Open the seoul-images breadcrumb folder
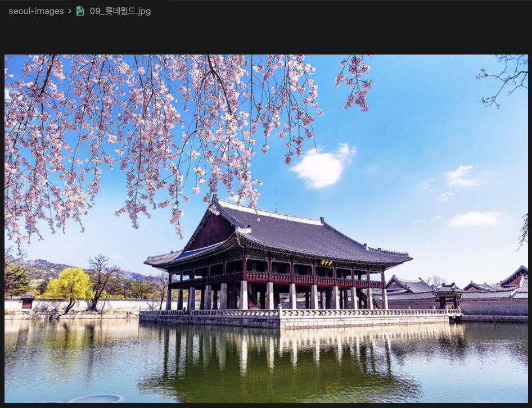This screenshot has width=532, height=408. coord(36,11)
